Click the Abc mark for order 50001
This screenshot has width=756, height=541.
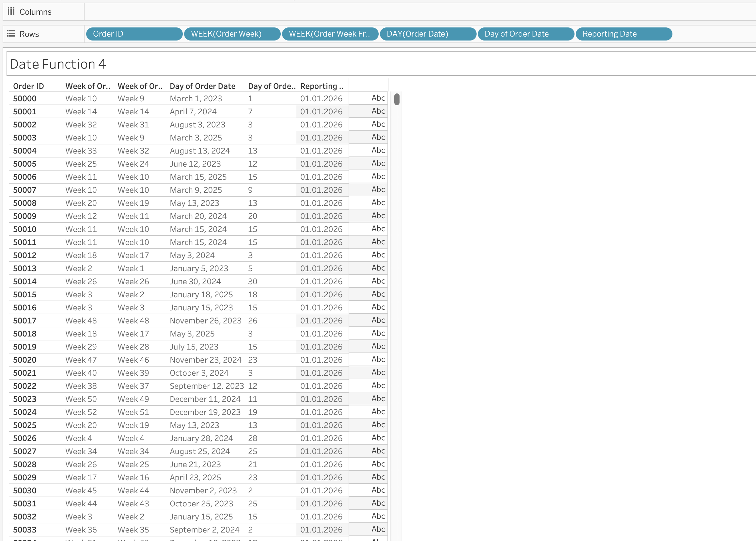378,111
